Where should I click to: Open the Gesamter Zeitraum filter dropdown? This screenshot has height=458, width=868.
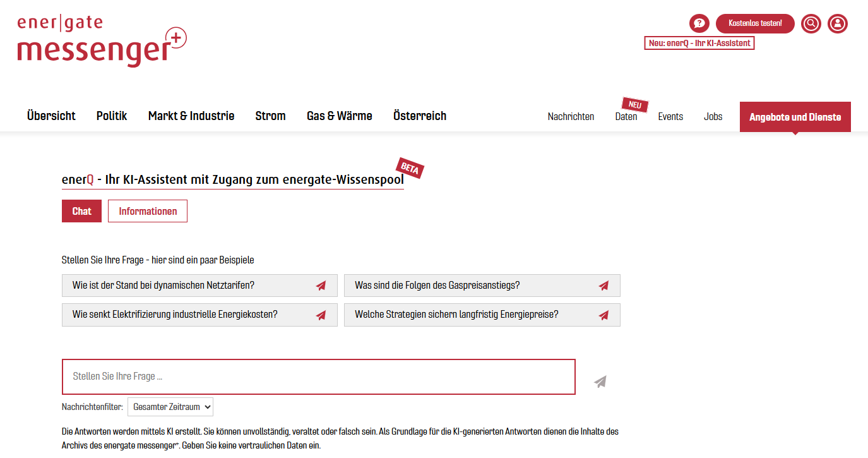coord(170,407)
